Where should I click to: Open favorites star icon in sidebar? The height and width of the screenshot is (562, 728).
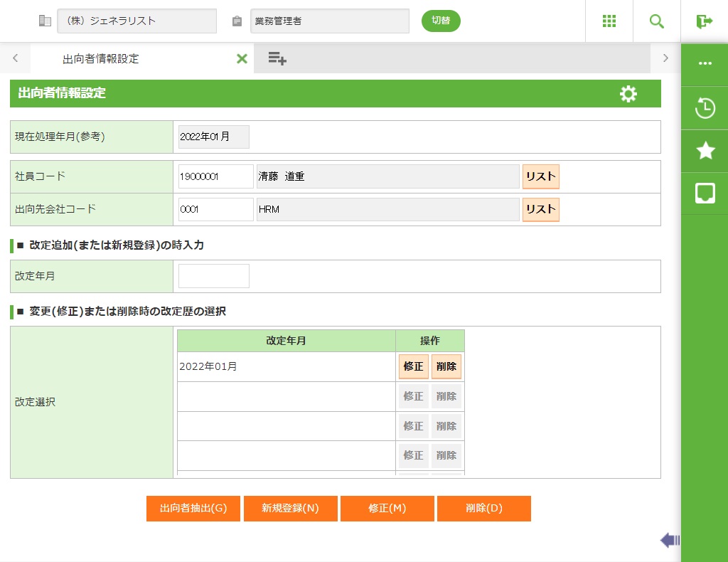(x=705, y=150)
